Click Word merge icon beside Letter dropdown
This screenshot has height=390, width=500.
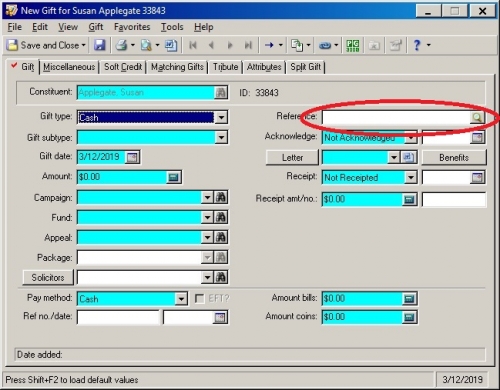tap(408, 157)
